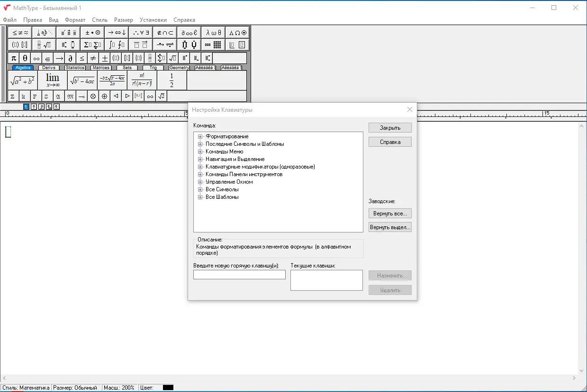Switch to the Trig tab
The image size is (587, 392).
pyautogui.click(x=153, y=68)
